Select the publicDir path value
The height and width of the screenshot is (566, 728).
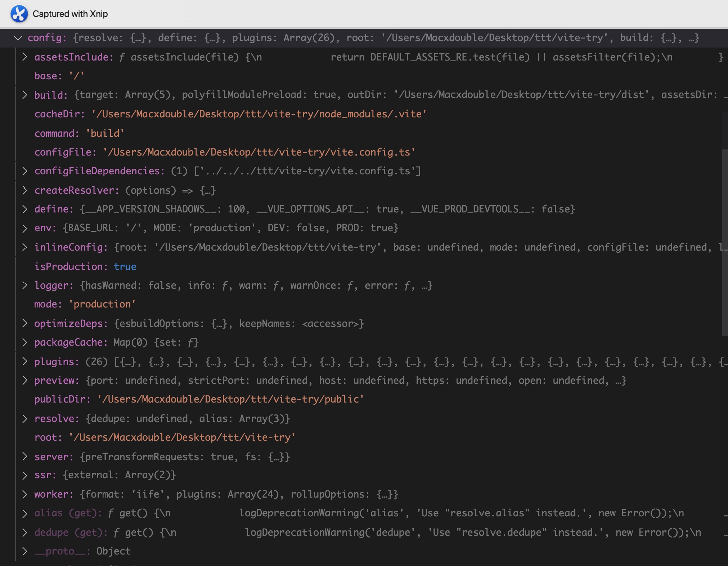click(x=230, y=399)
